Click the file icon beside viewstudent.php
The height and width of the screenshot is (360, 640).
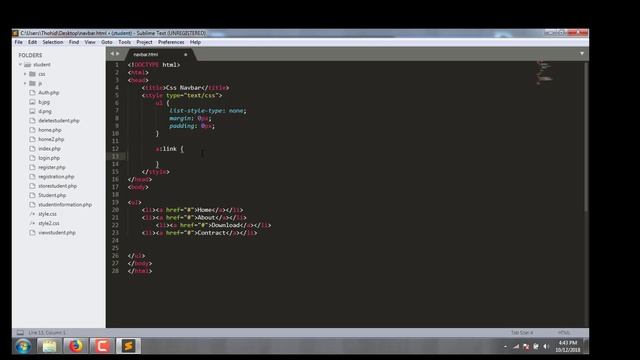click(x=32, y=233)
